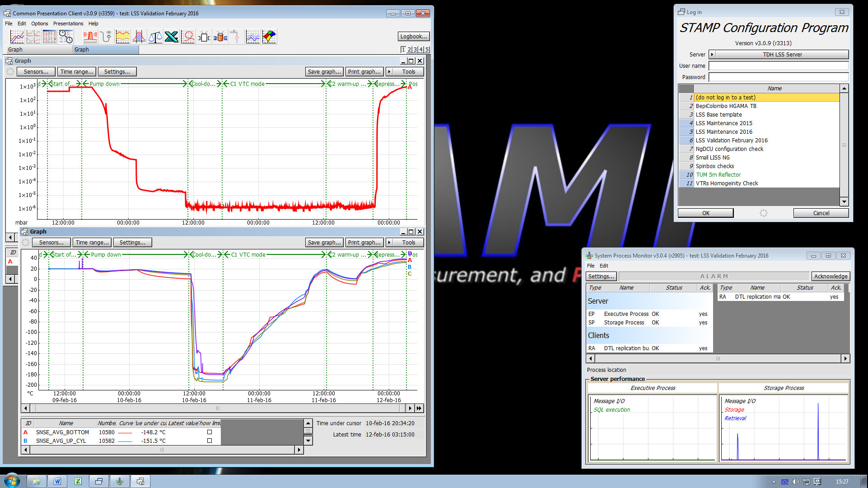Expand the Tools arrow in upper Graph panel
868x488 pixels.
coord(389,72)
